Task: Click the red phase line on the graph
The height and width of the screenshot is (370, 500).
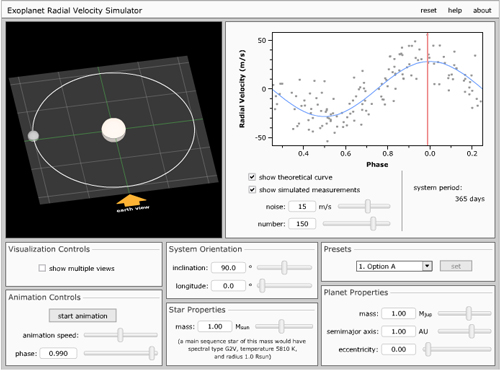Action: (427, 89)
